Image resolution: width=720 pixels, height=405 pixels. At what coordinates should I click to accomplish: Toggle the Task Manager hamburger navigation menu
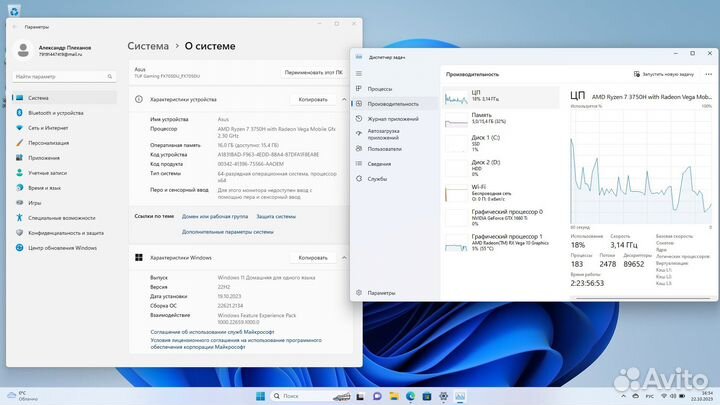pos(359,73)
